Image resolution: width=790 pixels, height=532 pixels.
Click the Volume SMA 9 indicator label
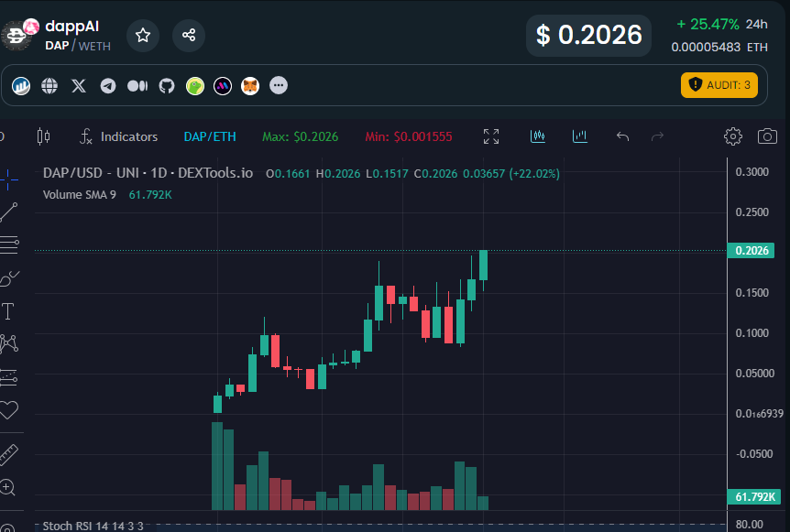[x=79, y=195]
